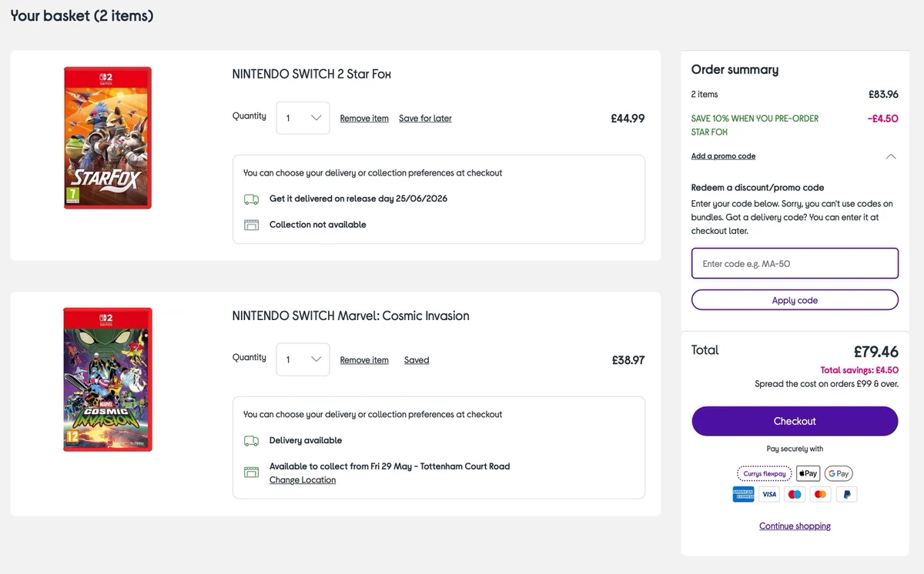Click the Order summary heading

coord(735,70)
